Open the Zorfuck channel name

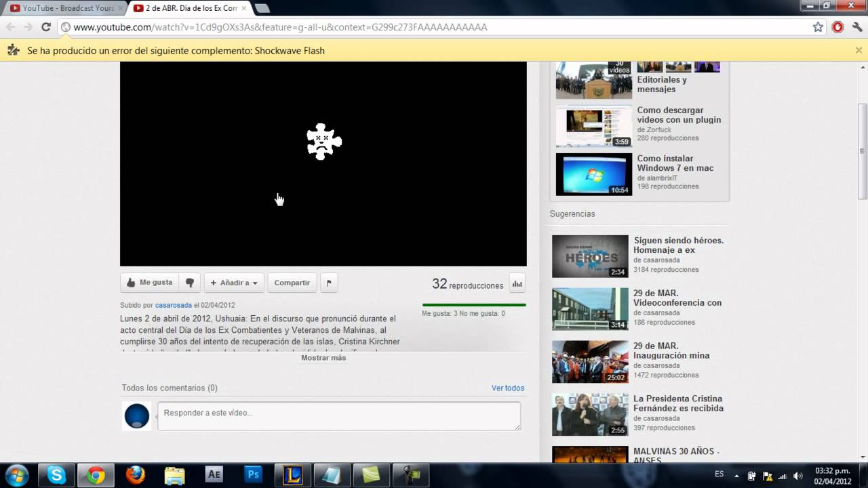tap(658, 129)
